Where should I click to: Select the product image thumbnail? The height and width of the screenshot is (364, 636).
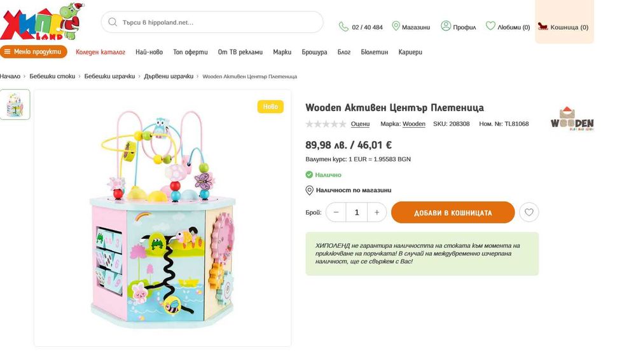[x=15, y=104]
